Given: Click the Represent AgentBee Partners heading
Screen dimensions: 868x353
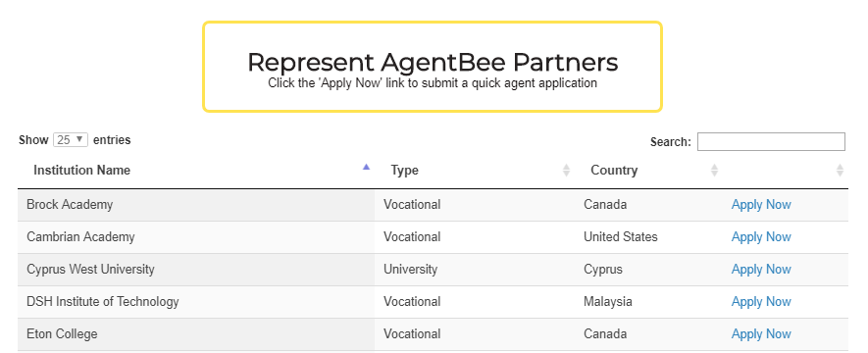Looking at the screenshot, I should pos(433,62).
